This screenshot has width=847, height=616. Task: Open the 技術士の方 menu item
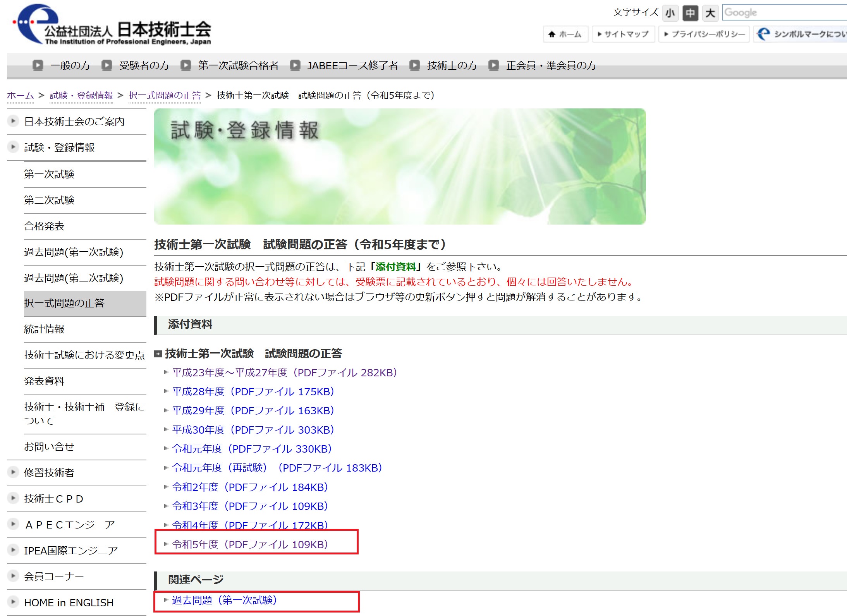coord(452,65)
